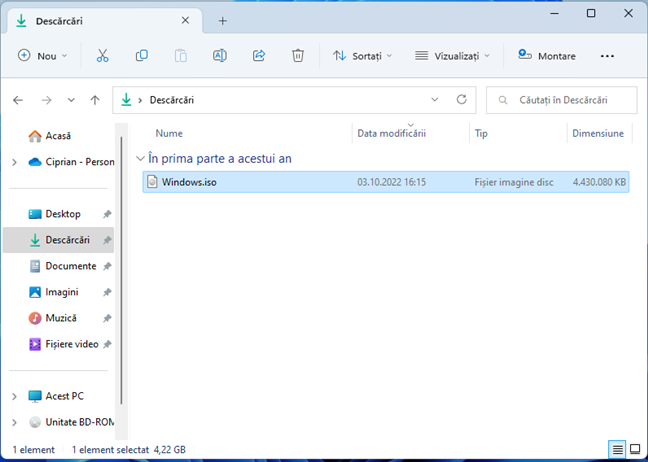The width and height of the screenshot is (648, 462).
Task: Open recent locations chevron dropdown
Action: (71, 100)
